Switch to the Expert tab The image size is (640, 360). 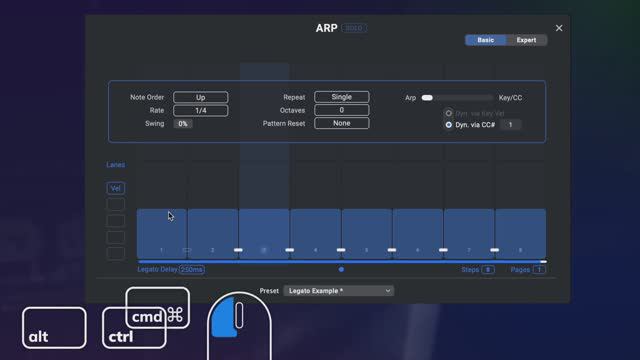click(x=526, y=40)
